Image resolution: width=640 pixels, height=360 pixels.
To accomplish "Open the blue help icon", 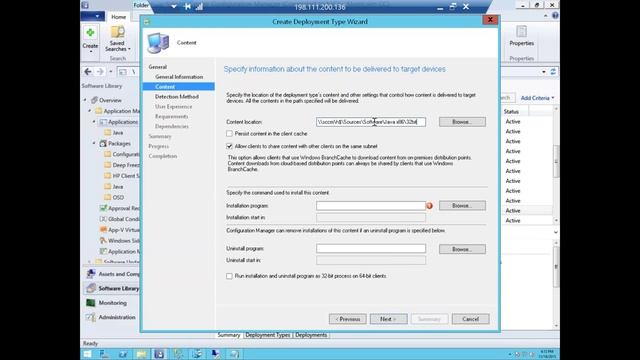I will pyautogui.click(x=555, y=16).
